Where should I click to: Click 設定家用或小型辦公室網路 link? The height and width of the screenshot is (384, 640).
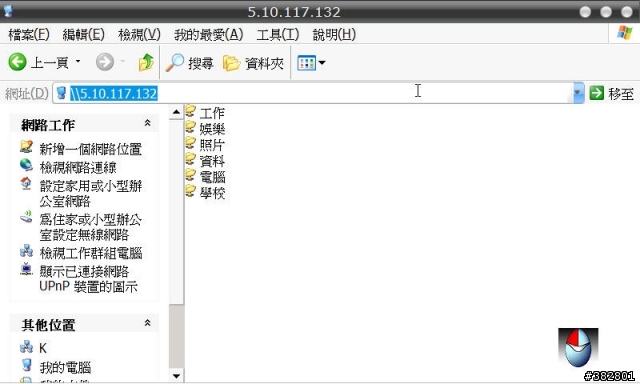point(81,193)
